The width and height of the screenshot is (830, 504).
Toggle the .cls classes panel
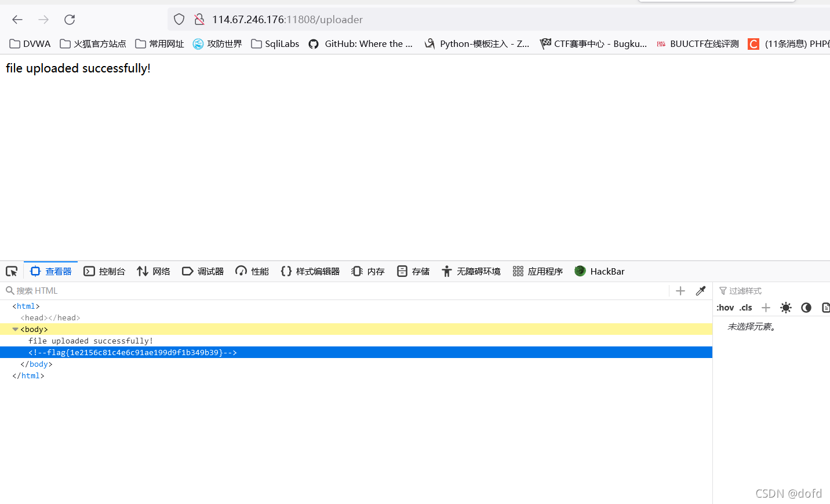(x=746, y=308)
